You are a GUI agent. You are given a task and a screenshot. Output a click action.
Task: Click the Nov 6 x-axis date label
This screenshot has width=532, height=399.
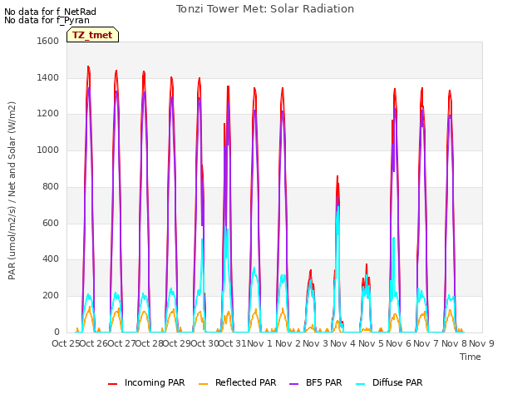point(399,343)
